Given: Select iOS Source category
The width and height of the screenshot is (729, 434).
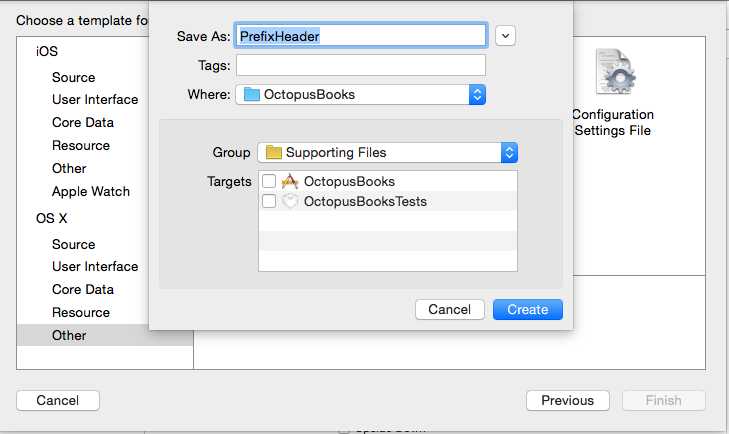Looking at the screenshot, I should 73,77.
